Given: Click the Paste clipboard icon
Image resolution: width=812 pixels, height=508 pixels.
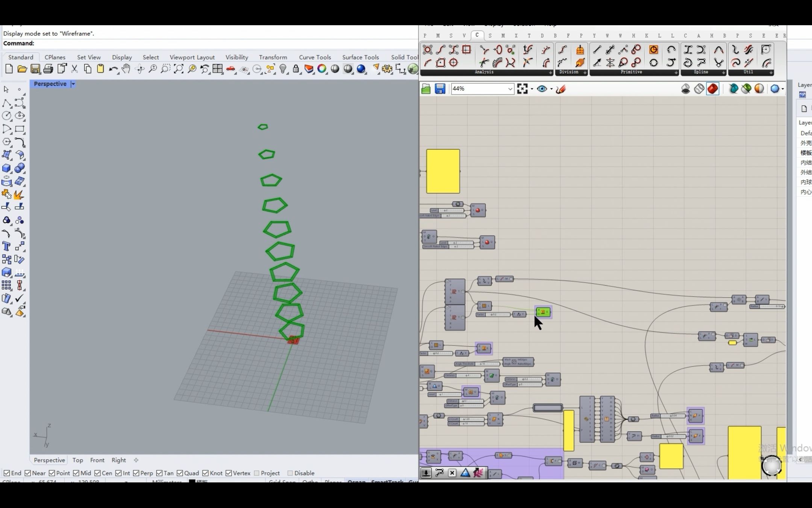Looking at the screenshot, I should point(100,69).
